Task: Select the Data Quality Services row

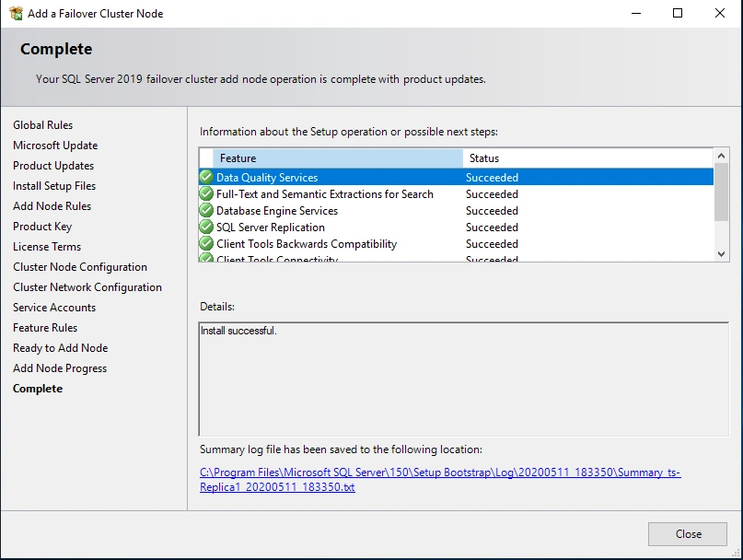Action: pos(456,177)
